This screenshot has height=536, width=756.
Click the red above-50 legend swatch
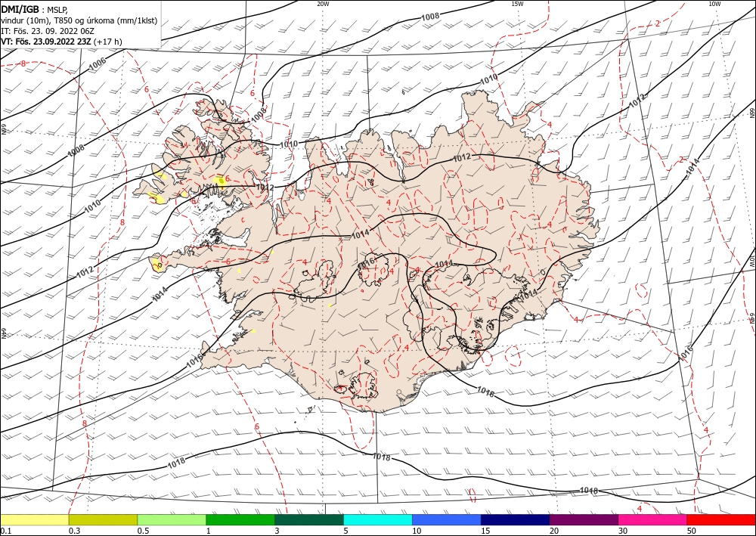pyautogui.click(x=721, y=519)
